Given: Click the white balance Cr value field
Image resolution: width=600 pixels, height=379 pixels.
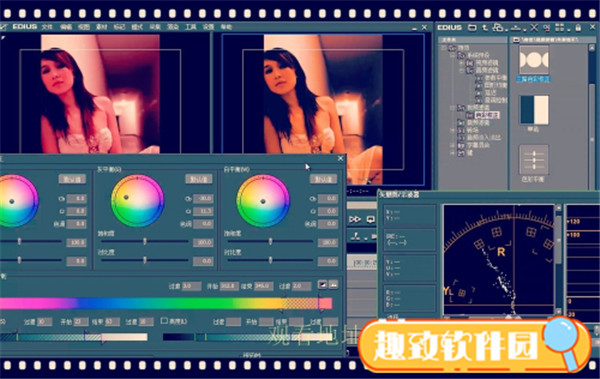Looking at the screenshot, I should 328,211.
